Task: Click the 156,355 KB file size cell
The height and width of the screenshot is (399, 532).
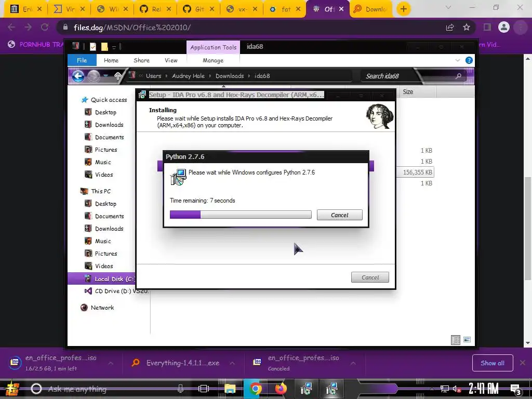Action: click(417, 172)
